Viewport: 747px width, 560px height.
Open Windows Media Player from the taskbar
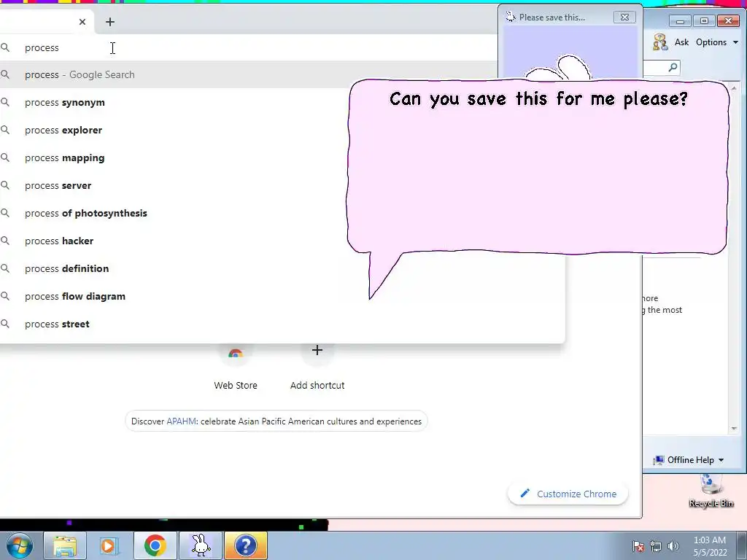(109, 545)
